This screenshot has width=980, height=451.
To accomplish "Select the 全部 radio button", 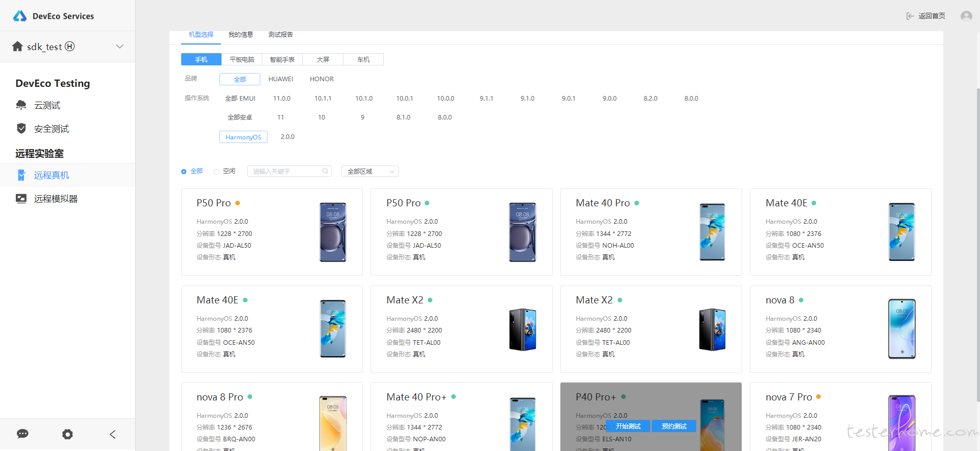I will [x=184, y=172].
